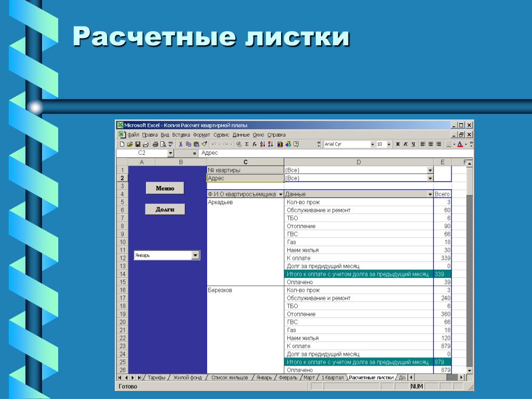
Task: Open Print Preview from the toolbar
Action: tap(163, 144)
